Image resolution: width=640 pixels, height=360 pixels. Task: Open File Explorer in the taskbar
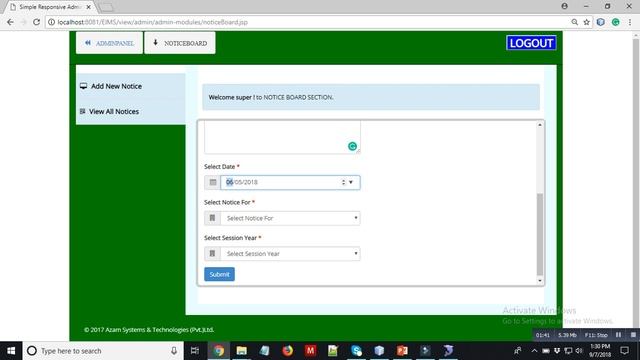(x=242, y=351)
